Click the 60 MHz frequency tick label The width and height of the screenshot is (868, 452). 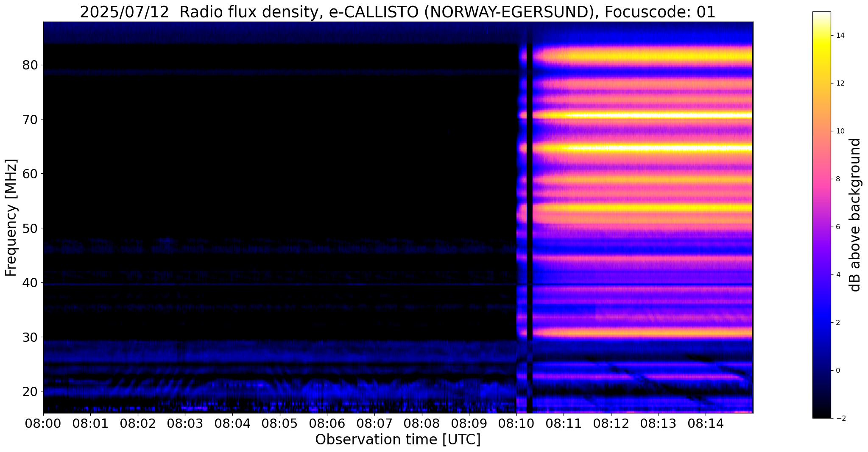pyautogui.click(x=30, y=174)
